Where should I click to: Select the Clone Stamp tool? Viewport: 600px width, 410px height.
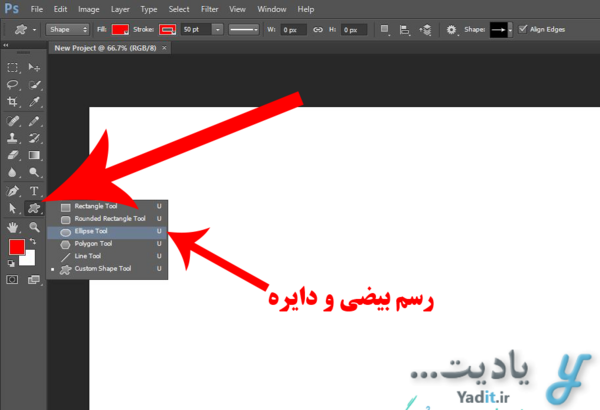[12, 138]
